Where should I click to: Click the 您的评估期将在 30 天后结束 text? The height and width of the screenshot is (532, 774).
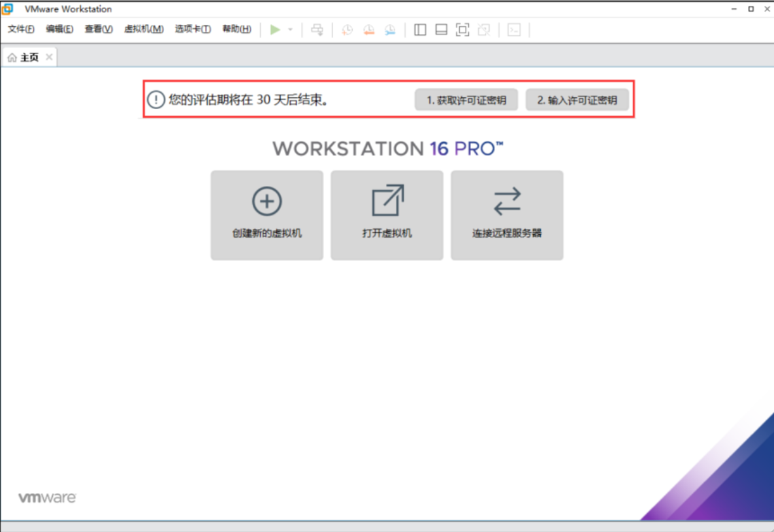point(248,100)
